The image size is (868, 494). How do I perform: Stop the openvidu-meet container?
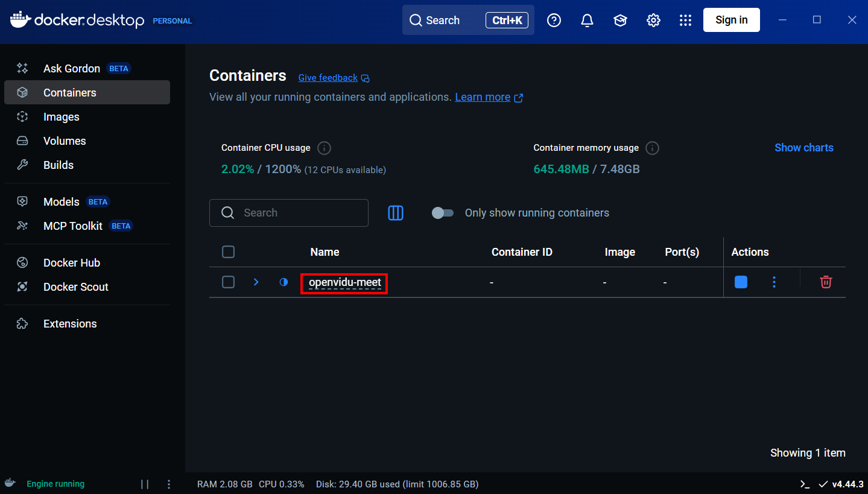pos(741,282)
